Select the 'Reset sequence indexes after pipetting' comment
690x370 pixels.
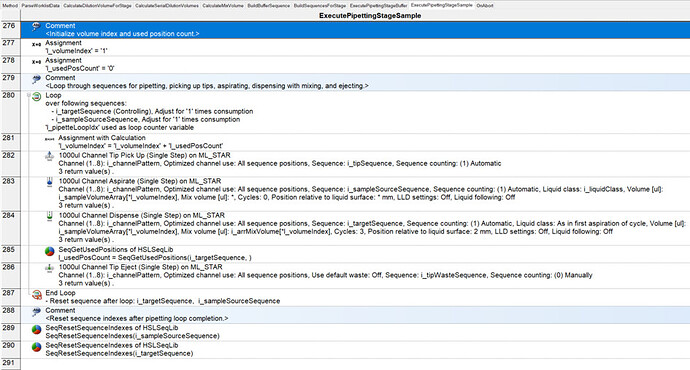point(137,318)
